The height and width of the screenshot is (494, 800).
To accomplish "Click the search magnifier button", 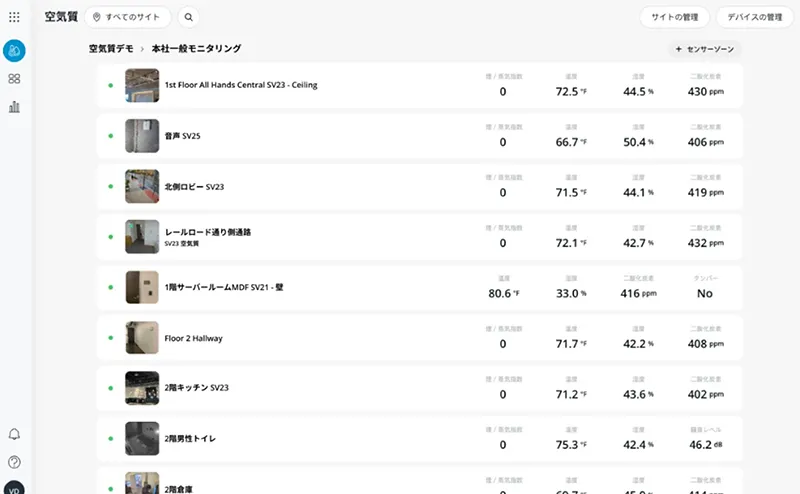I will (x=189, y=17).
